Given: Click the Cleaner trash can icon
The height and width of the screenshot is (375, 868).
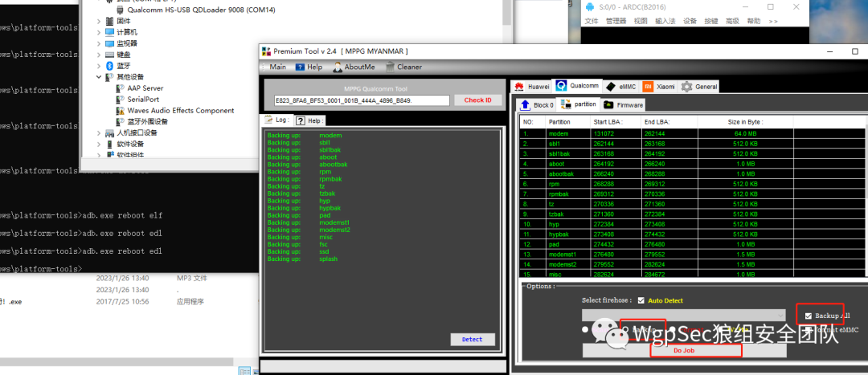Looking at the screenshot, I should click(391, 67).
